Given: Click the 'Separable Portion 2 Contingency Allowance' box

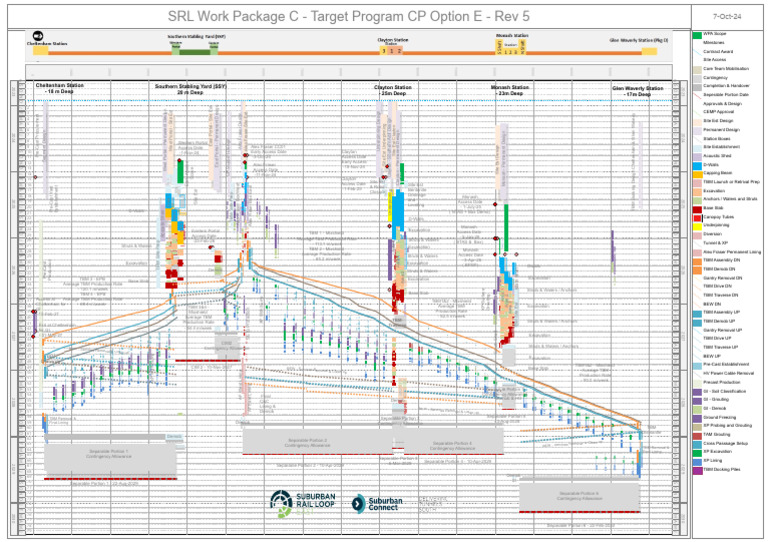Looking at the screenshot, I should click(x=317, y=442).
